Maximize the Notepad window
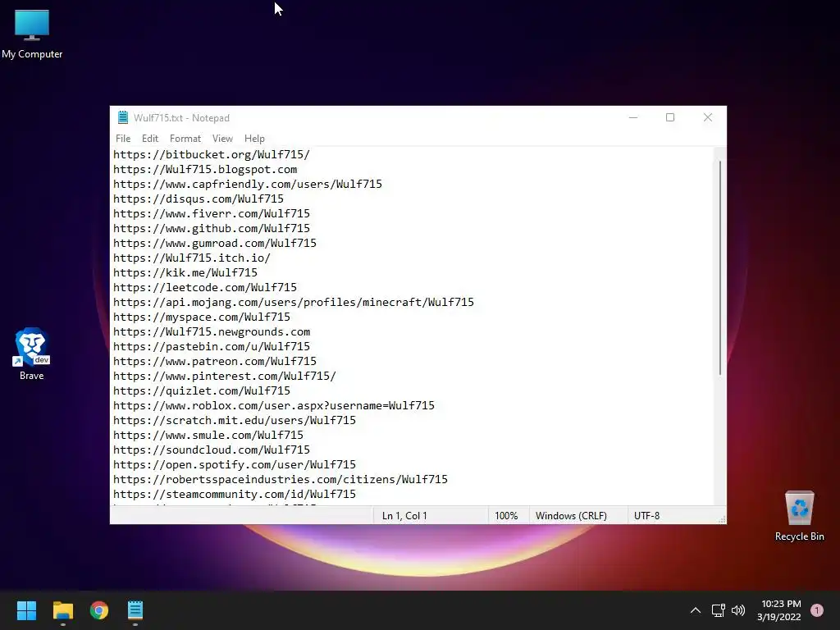The width and height of the screenshot is (840, 630). pos(670,117)
